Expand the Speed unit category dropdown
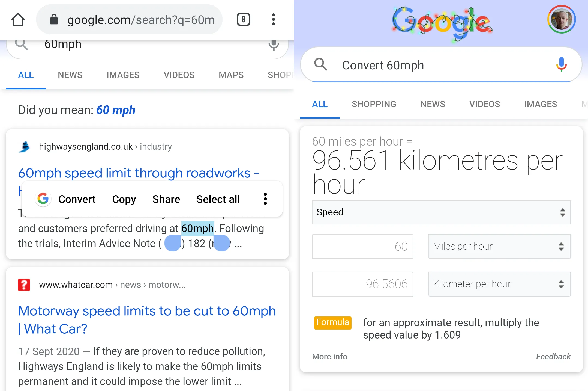The image size is (588, 391). point(441,212)
